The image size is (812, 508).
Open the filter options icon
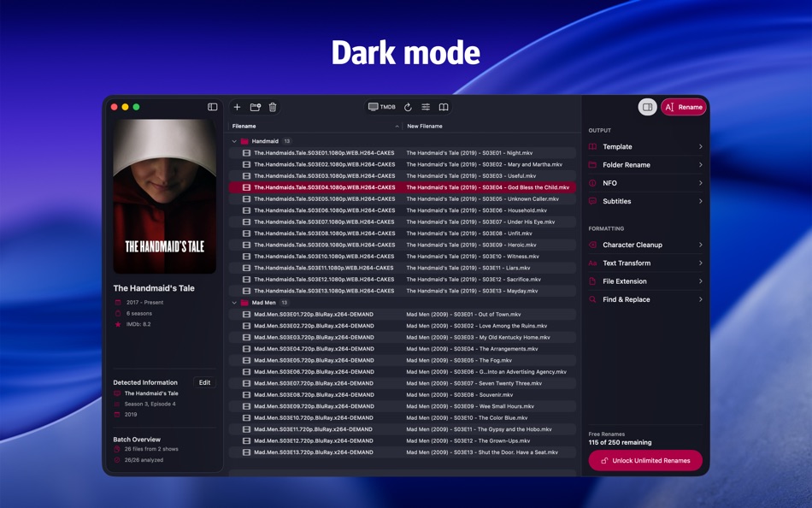[x=425, y=107]
